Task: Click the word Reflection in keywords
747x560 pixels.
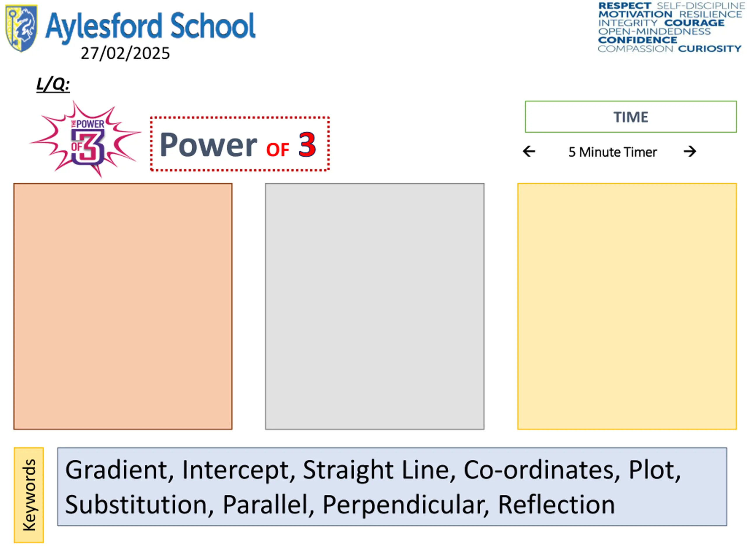Action: click(x=556, y=505)
